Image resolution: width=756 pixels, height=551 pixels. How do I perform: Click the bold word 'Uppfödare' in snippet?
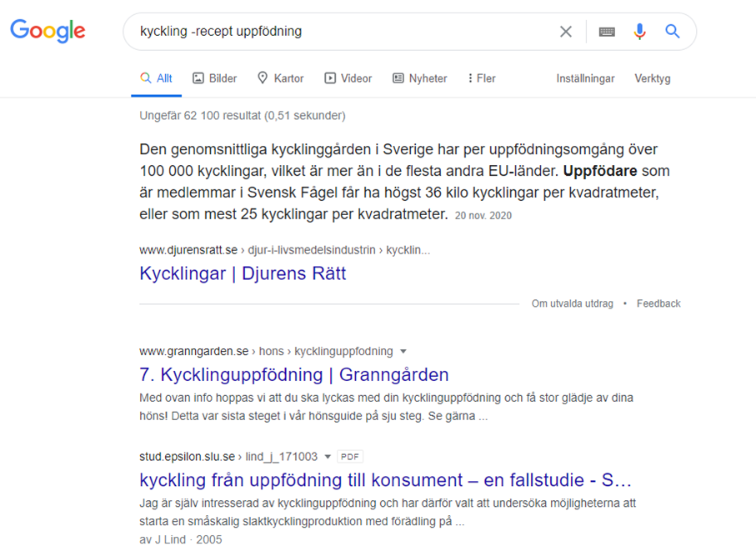click(x=600, y=171)
